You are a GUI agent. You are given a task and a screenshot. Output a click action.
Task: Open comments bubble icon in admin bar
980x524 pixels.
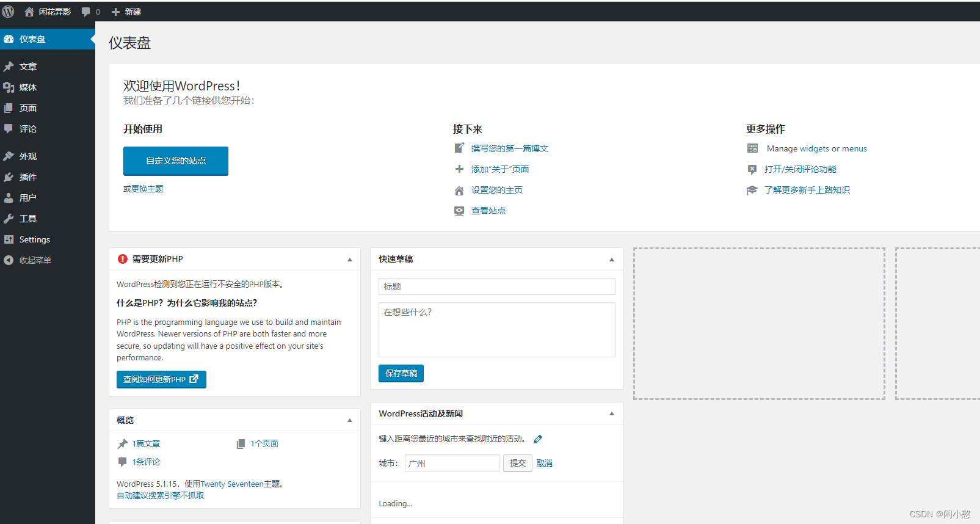86,12
